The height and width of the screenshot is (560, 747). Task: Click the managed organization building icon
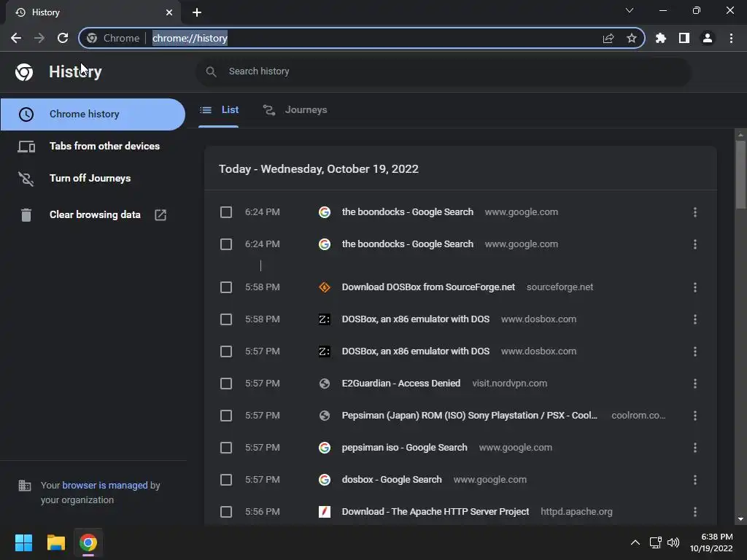24,486
